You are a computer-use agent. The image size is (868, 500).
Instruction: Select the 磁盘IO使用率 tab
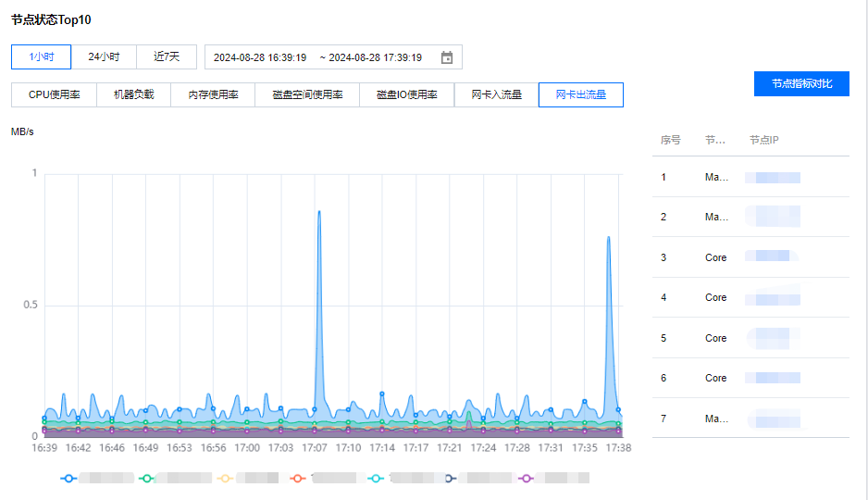point(406,95)
